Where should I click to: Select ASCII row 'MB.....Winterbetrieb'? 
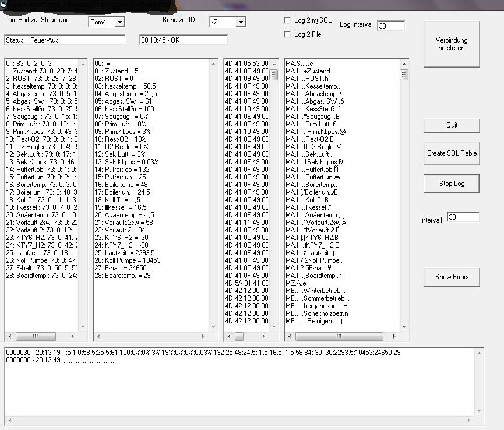point(316,291)
